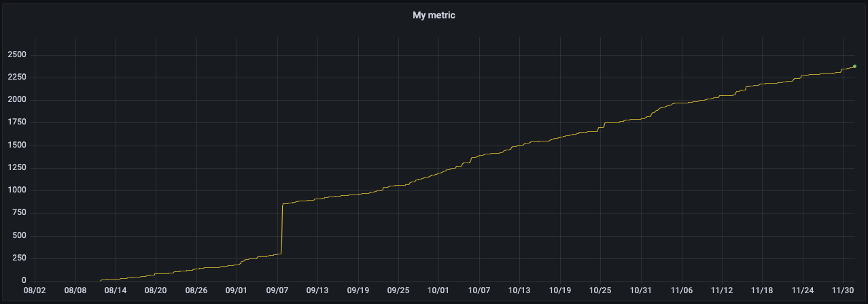Click the y-axis label 1750
Viewport: 868px width, 304px height.
click(x=17, y=122)
